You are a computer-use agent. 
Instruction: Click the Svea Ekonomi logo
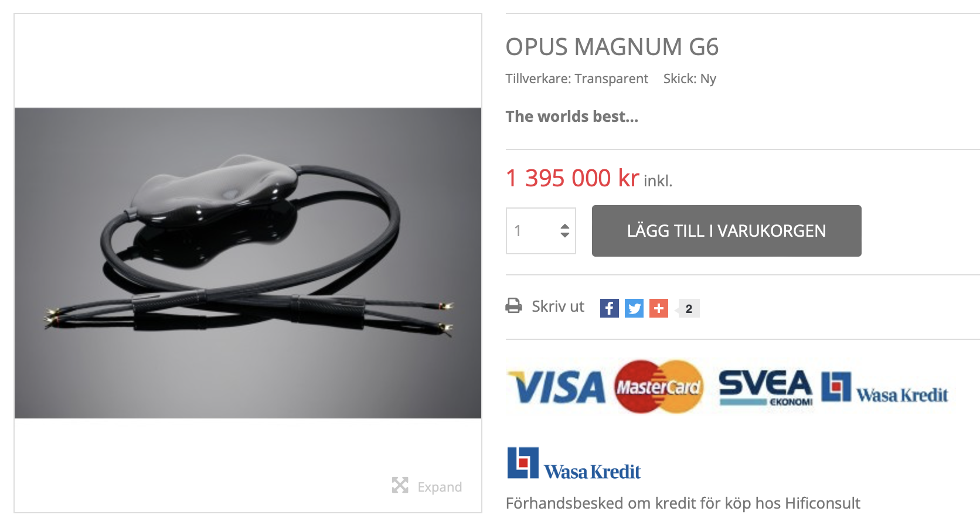pyautogui.click(x=765, y=388)
